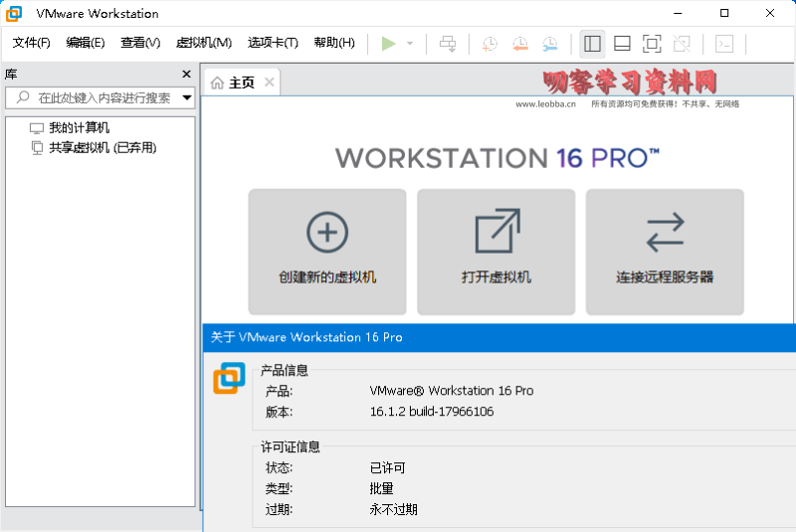
Task: Click the 关于 VMware Workstation 16 Pro title bar
Action: (x=499, y=337)
